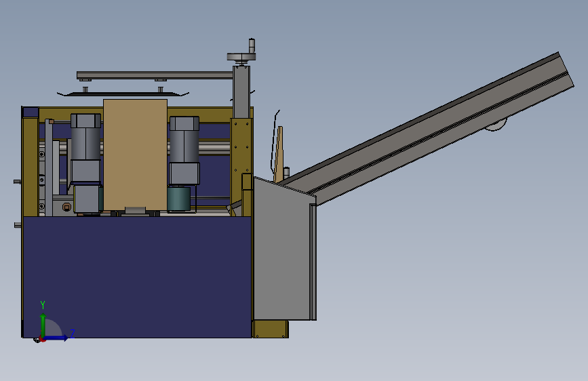Viewport: 588px width, 381px height.
Task: Select the handwheel atop the vertical column
Action: coord(241,57)
